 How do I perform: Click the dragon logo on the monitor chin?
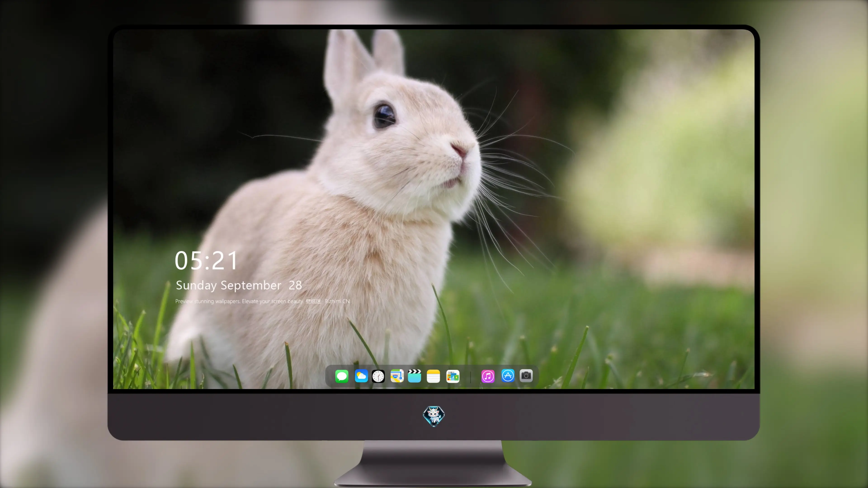(x=434, y=416)
